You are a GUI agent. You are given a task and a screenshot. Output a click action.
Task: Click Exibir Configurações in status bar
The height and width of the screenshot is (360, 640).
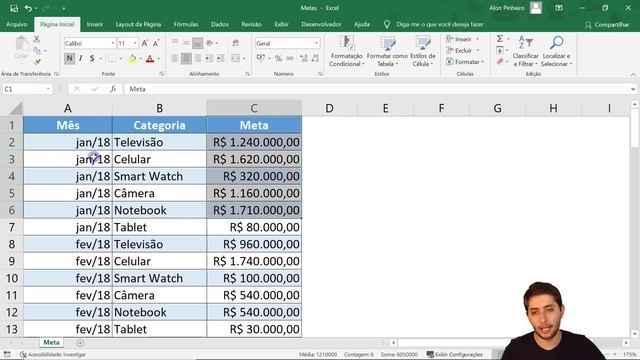[x=454, y=355]
